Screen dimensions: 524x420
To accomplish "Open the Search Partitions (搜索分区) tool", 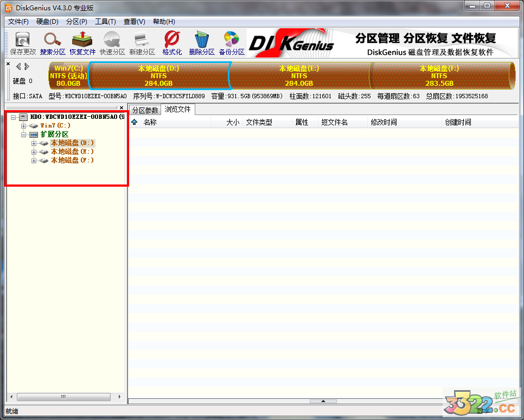I will pyautogui.click(x=53, y=43).
